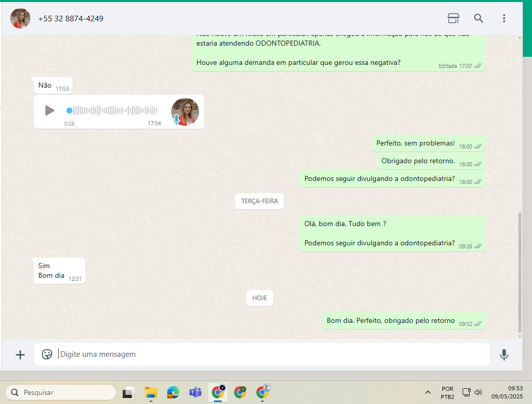The image size is (532, 404).
Task: Click the catalog storefront icon in header
Action: pos(453,18)
